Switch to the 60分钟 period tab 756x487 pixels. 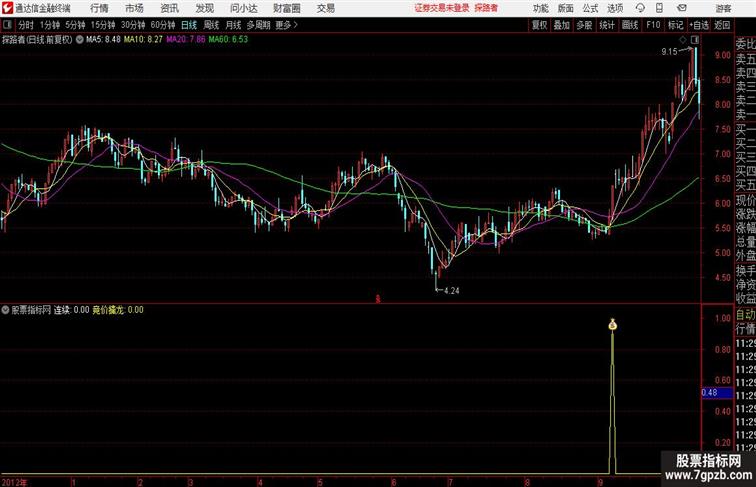point(163,25)
